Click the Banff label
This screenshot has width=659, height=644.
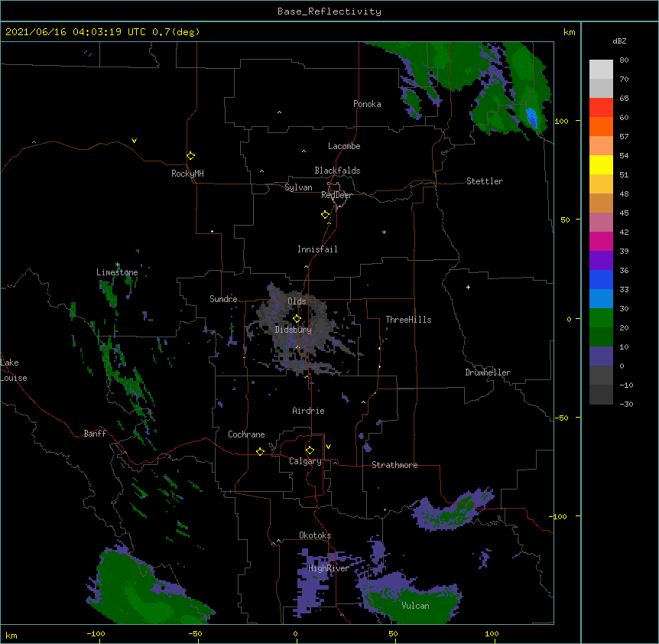(95, 434)
